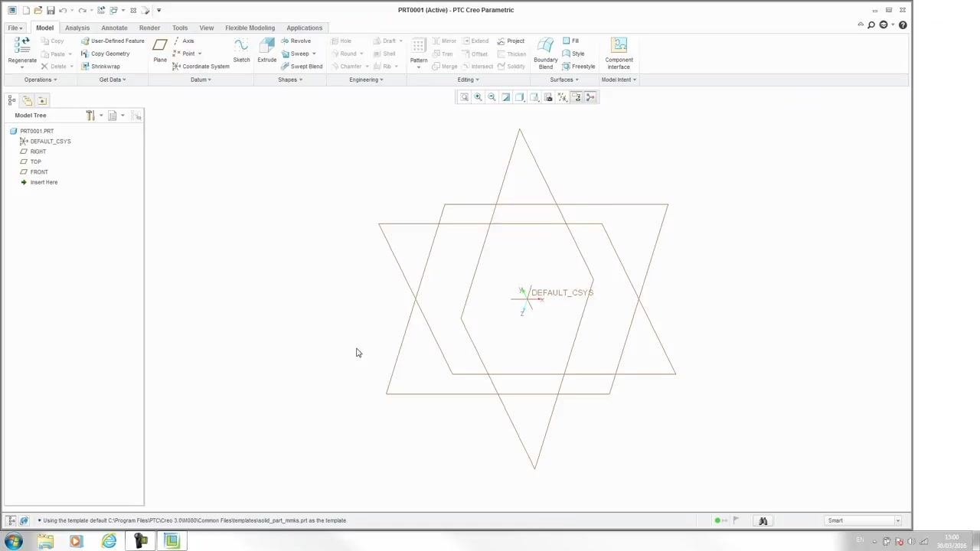
Task: Create a datum Axis
Action: pyautogui.click(x=184, y=41)
